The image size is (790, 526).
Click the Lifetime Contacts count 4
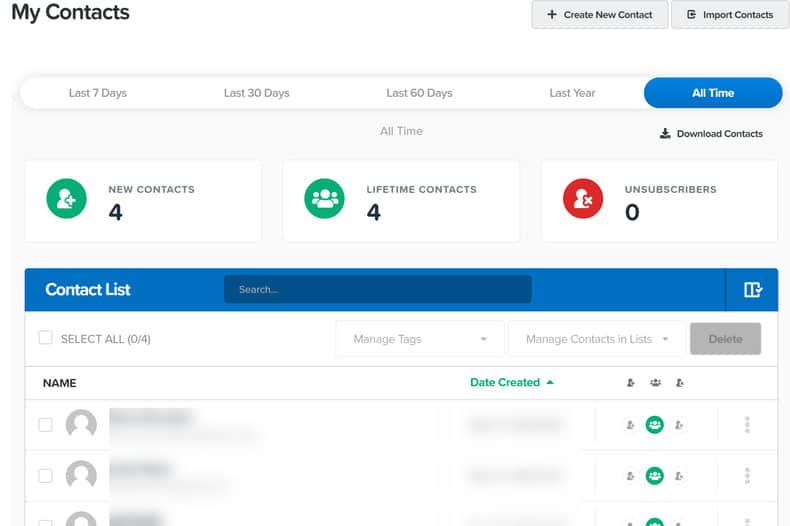[x=373, y=212]
